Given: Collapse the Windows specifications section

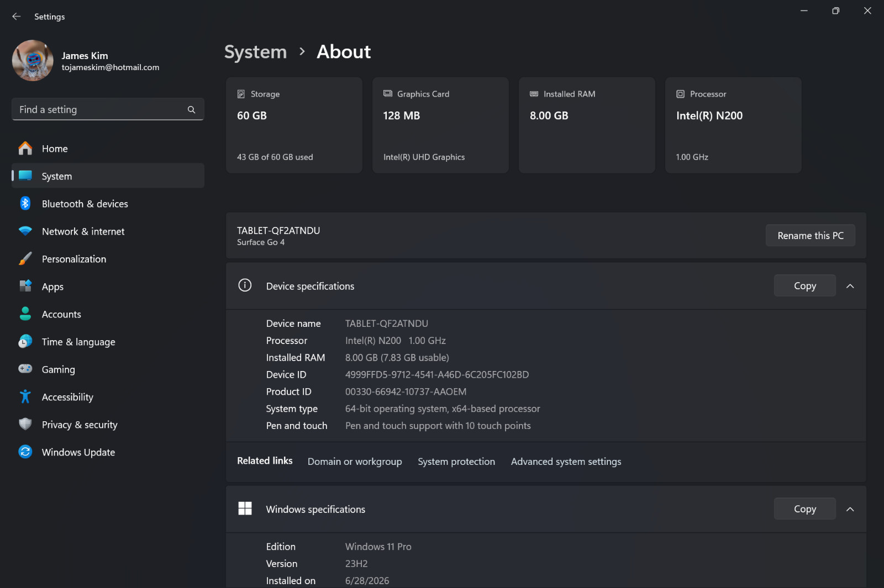Looking at the screenshot, I should (850, 509).
